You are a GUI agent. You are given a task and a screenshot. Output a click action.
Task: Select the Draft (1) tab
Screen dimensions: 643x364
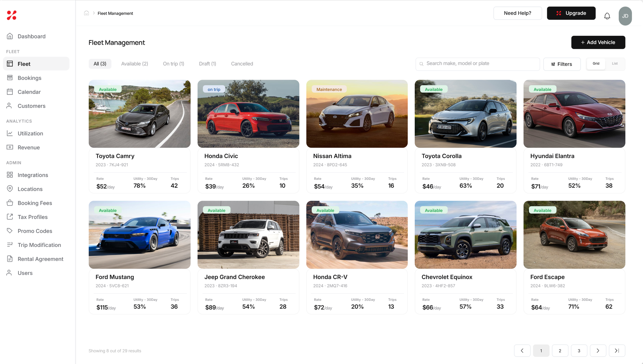pos(207,64)
